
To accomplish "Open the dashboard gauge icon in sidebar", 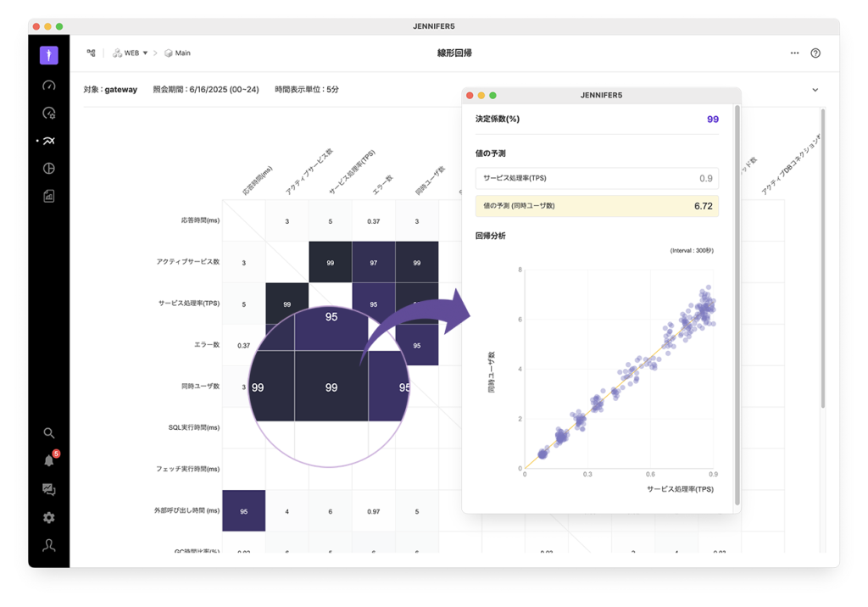I will pos(48,85).
